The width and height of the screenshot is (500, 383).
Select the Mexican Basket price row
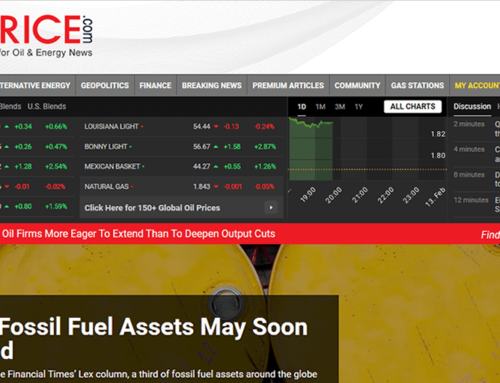181,166
